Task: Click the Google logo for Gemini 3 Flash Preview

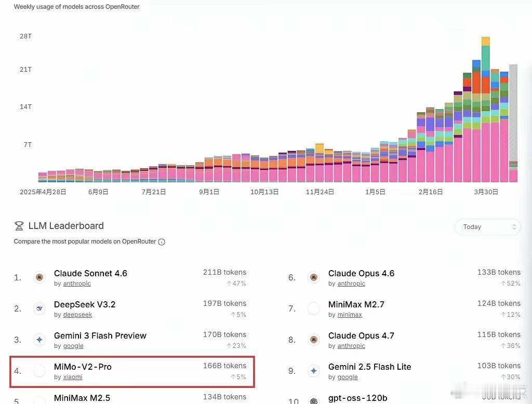Action: [x=39, y=340]
